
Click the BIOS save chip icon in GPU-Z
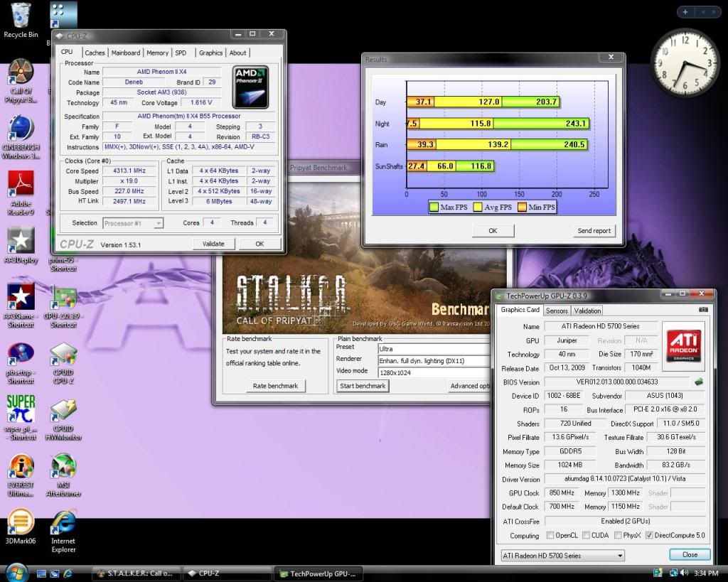[699, 382]
